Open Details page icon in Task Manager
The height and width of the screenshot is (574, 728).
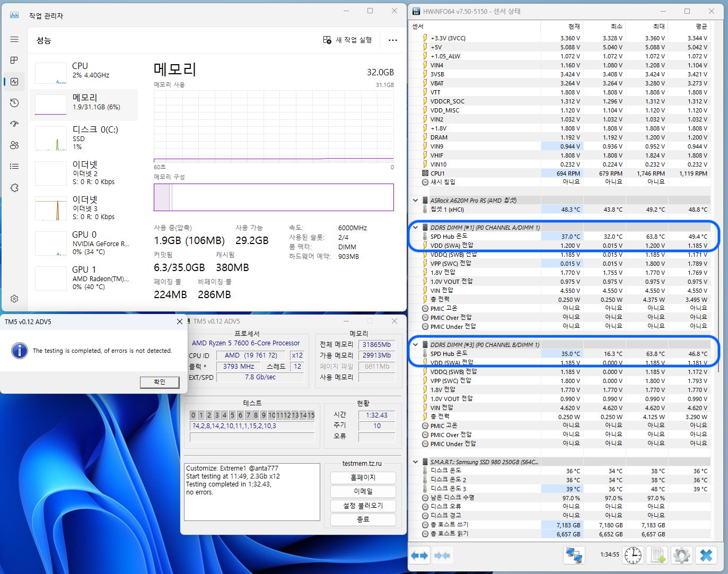14,166
